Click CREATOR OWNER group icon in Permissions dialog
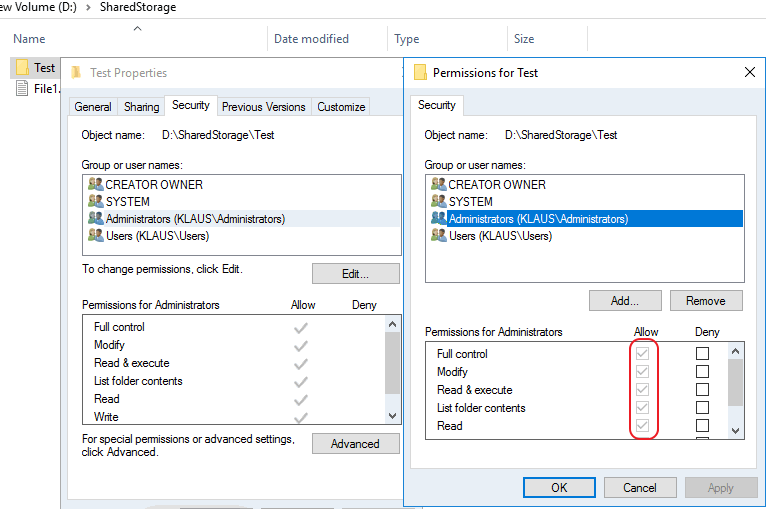766x509 pixels. [x=438, y=185]
